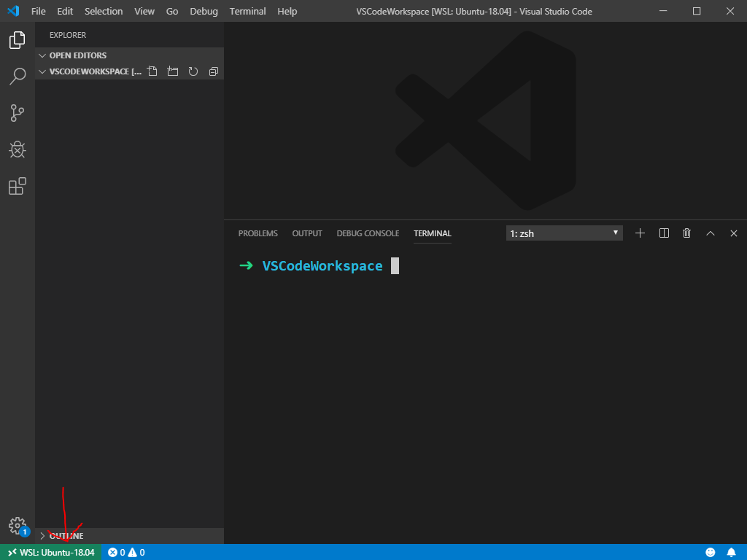Click the VS Code logo in the title bar
The width and height of the screenshot is (747, 560).
pyautogui.click(x=13, y=11)
